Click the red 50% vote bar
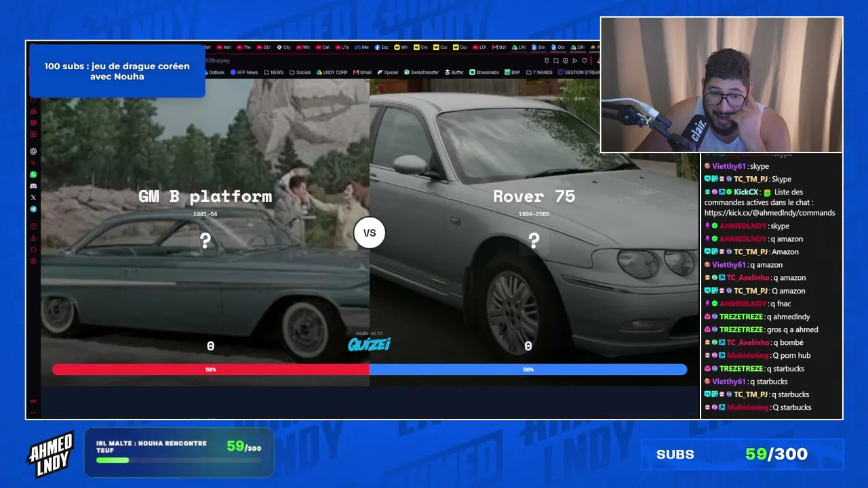 211,369
